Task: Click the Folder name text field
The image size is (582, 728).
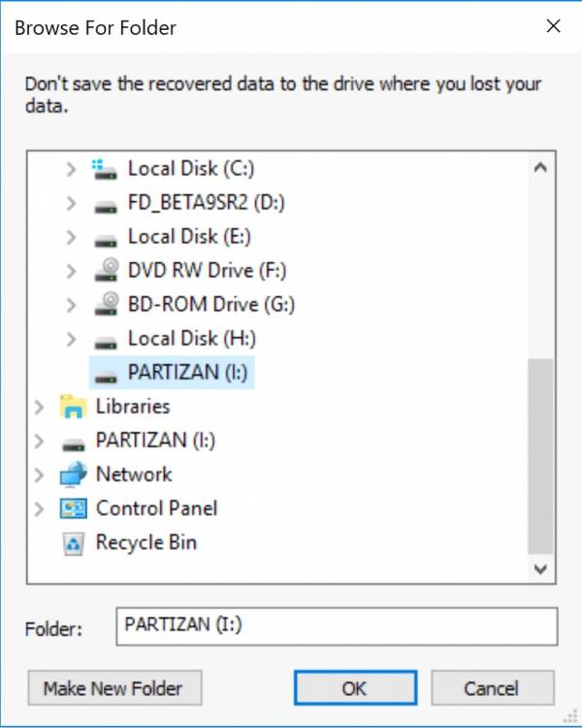Action: point(336,626)
